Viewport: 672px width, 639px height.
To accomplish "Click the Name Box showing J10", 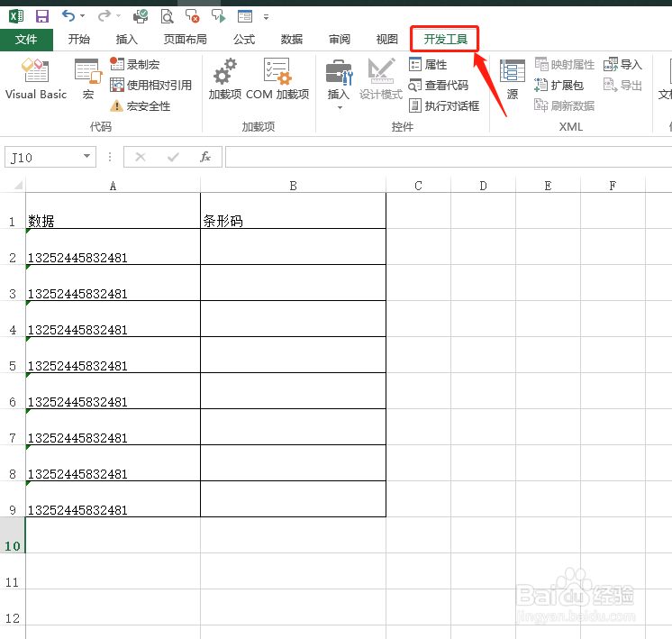I will coord(43,158).
